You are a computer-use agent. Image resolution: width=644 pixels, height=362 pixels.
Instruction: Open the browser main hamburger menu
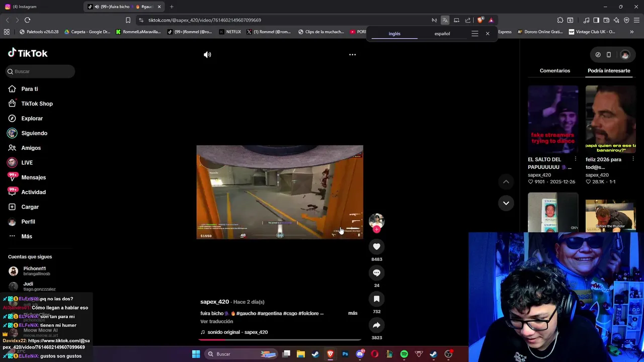pos(636,20)
